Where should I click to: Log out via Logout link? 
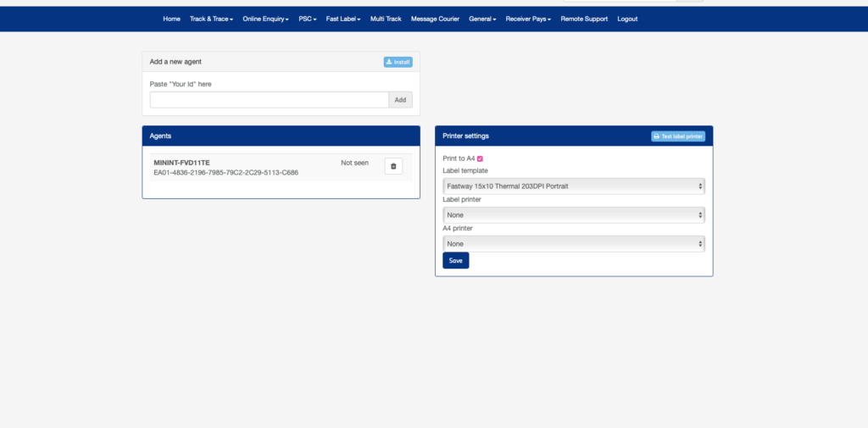pyautogui.click(x=627, y=19)
